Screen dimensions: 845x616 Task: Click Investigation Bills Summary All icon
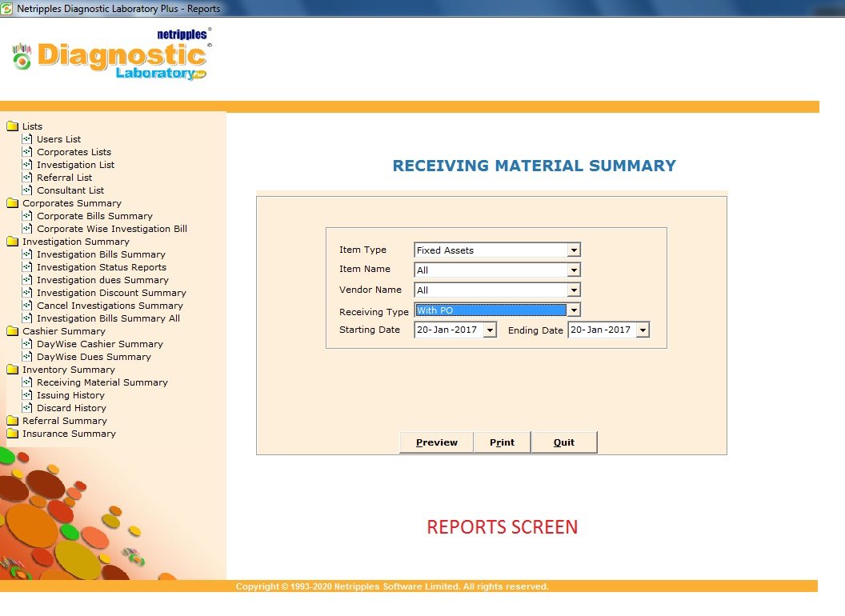click(x=27, y=318)
